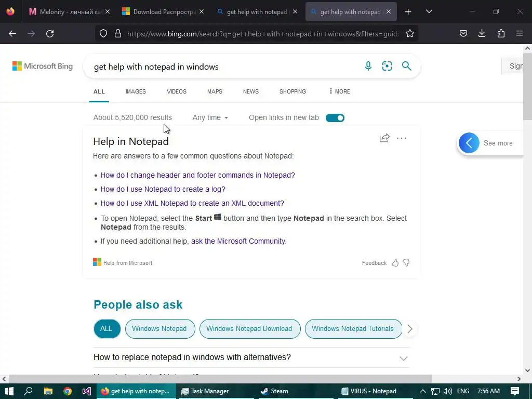
Task: Focus the browser address bar
Action: click(262, 34)
